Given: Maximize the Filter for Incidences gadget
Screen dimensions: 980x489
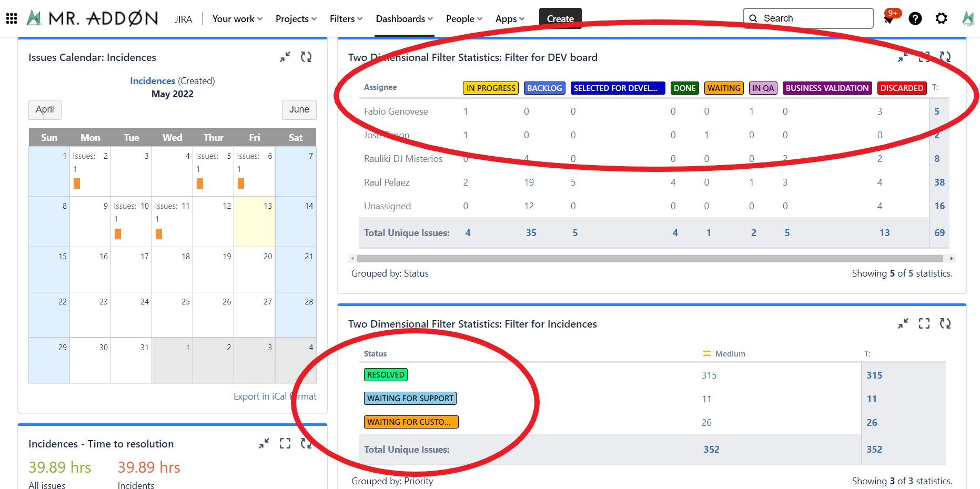Looking at the screenshot, I should [924, 323].
